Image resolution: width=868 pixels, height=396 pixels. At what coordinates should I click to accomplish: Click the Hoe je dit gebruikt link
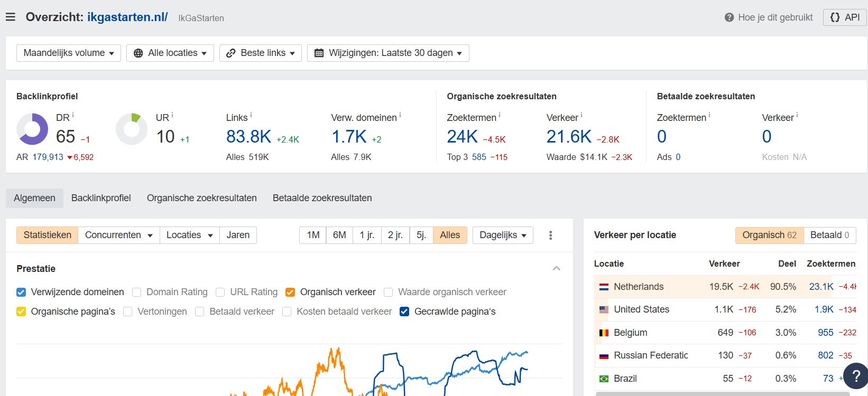coord(775,17)
